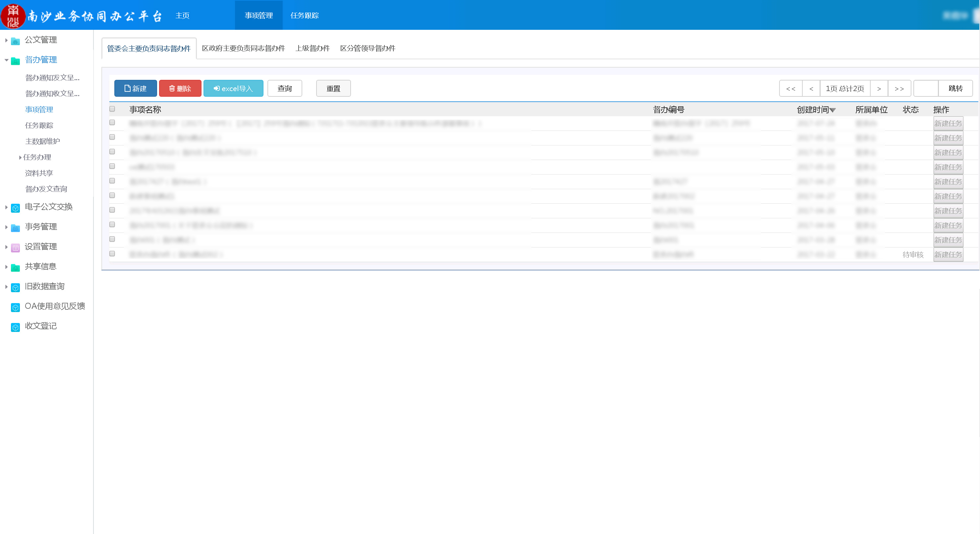Open 资料共享 in the sidebar

coord(39,173)
